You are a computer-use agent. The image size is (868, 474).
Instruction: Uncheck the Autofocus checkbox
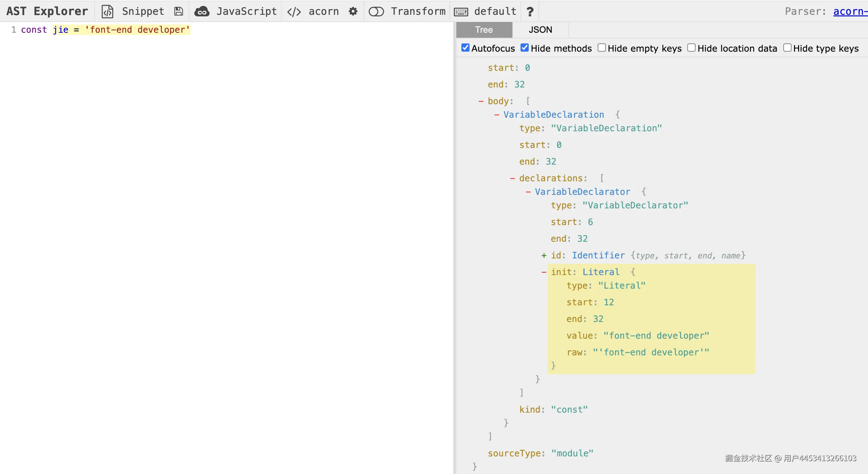click(465, 48)
